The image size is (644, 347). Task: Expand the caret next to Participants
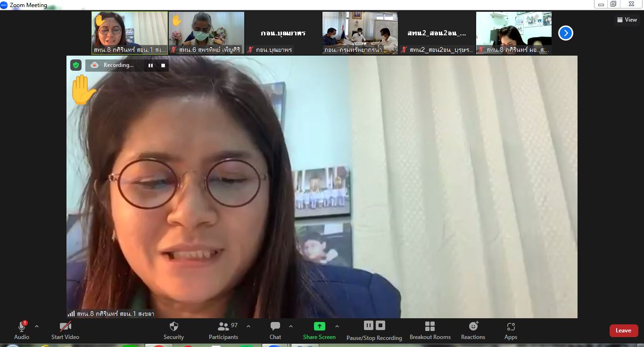(248, 326)
